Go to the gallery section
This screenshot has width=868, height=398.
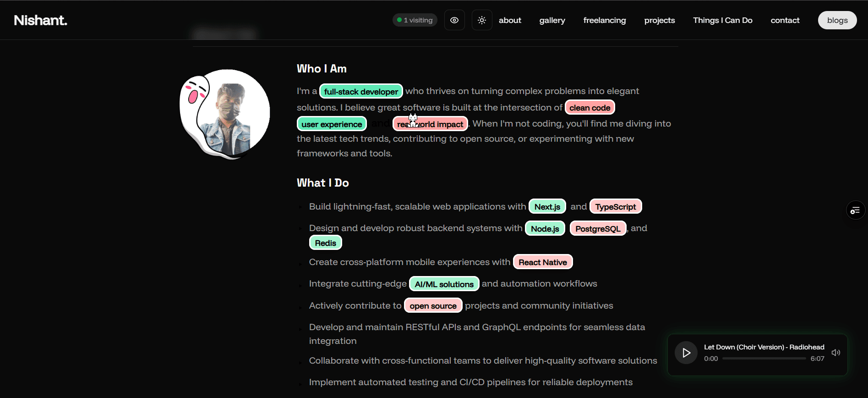pyautogui.click(x=552, y=20)
